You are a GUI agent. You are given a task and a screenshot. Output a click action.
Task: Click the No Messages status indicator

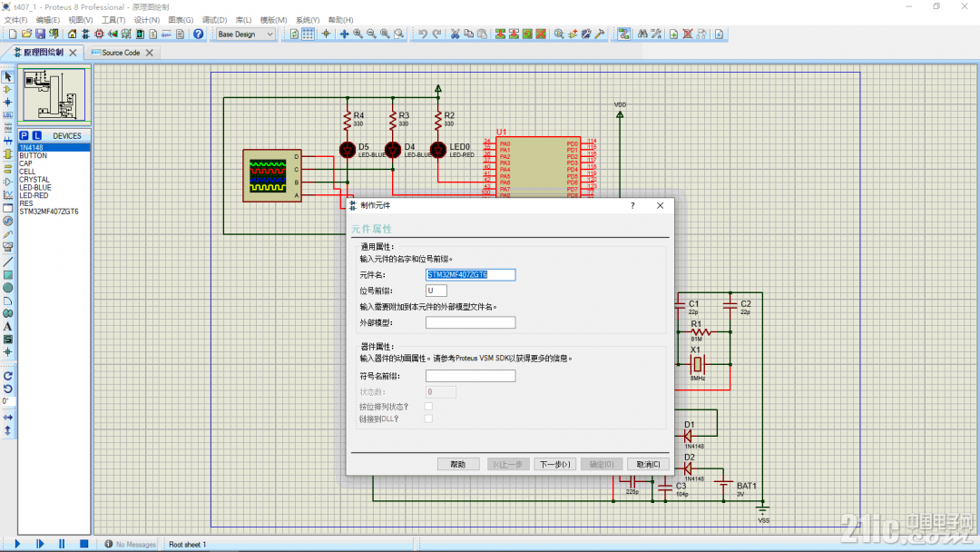pyautogui.click(x=130, y=545)
